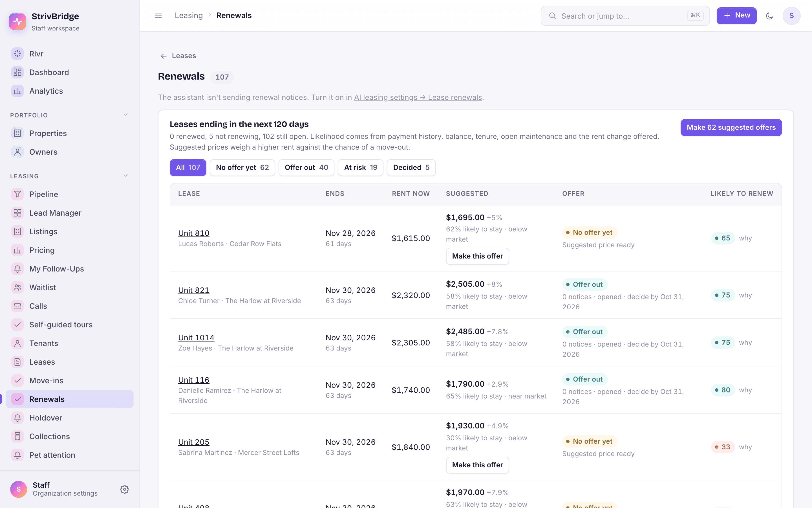The image size is (812, 508).
Task: Click the Listings icon in sidebar
Action: [17, 231]
